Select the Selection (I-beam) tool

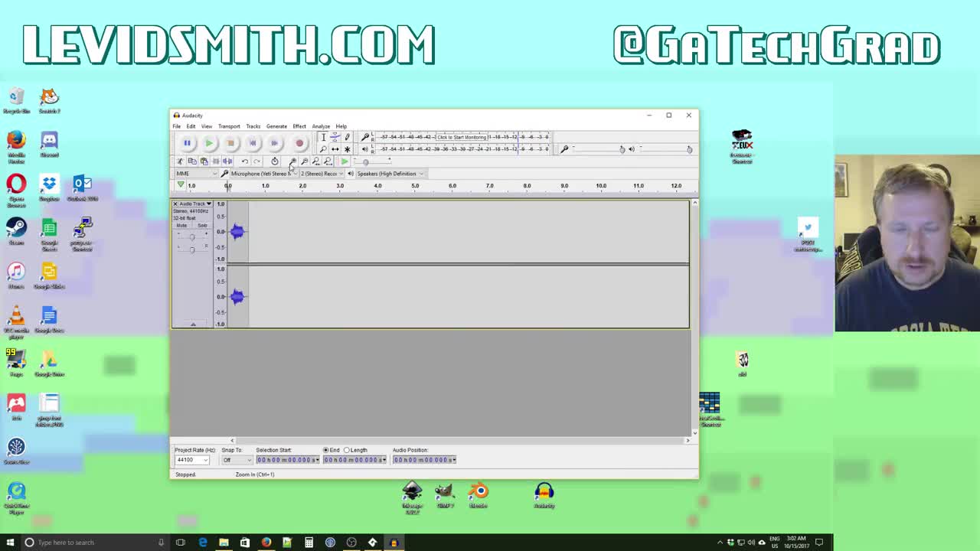click(323, 137)
